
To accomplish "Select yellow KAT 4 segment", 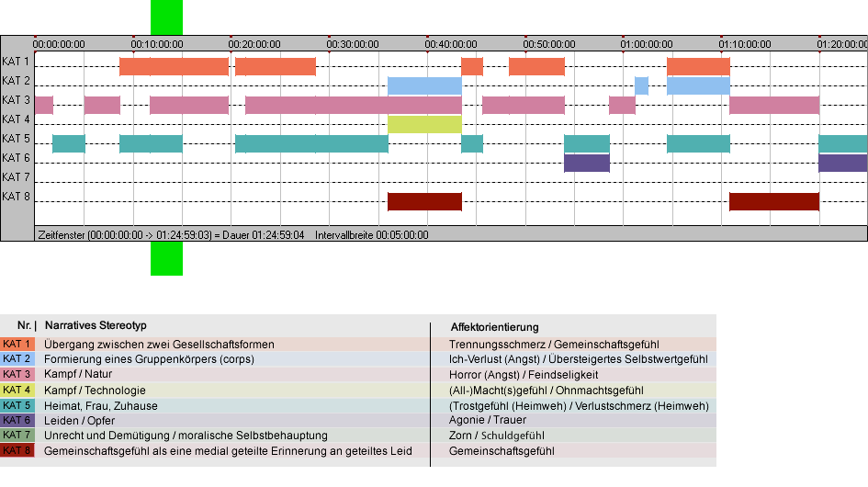I will pyautogui.click(x=424, y=124).
